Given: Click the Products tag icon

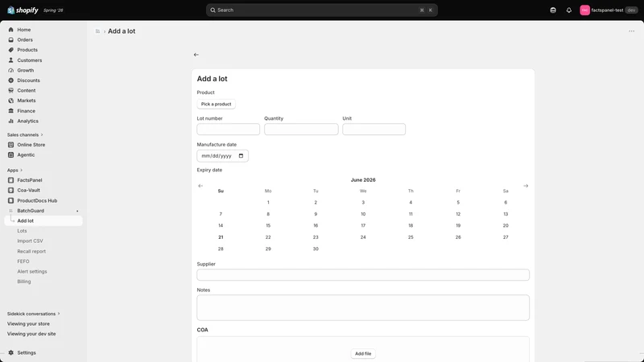Looking at the screenshot, I should pyautogui.click(x=11, y=50).
